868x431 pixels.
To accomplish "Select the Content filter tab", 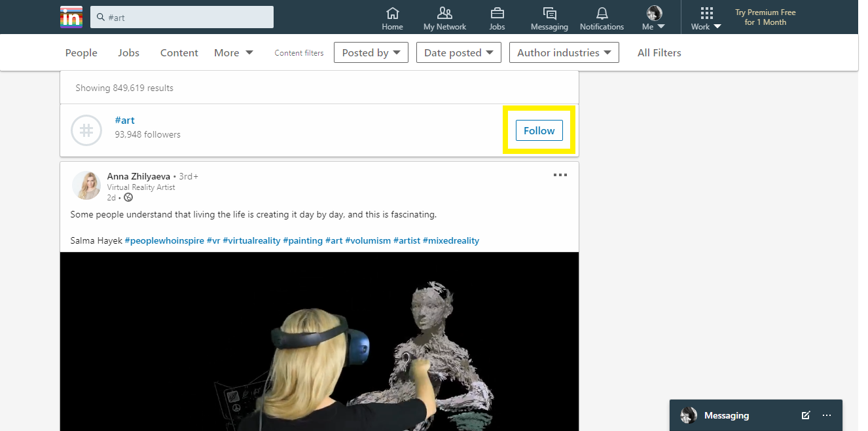I will coord(179,52).
